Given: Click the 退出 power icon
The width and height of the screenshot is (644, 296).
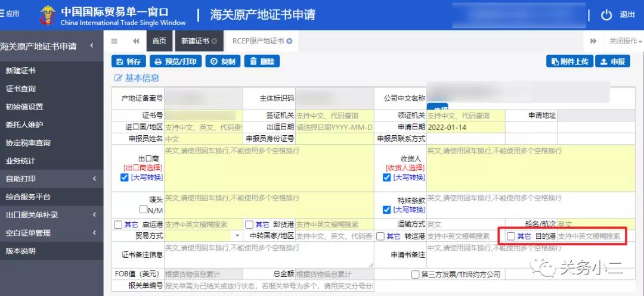Looking at the screenshot, I should pyautogui.click(x=606, y=15).
